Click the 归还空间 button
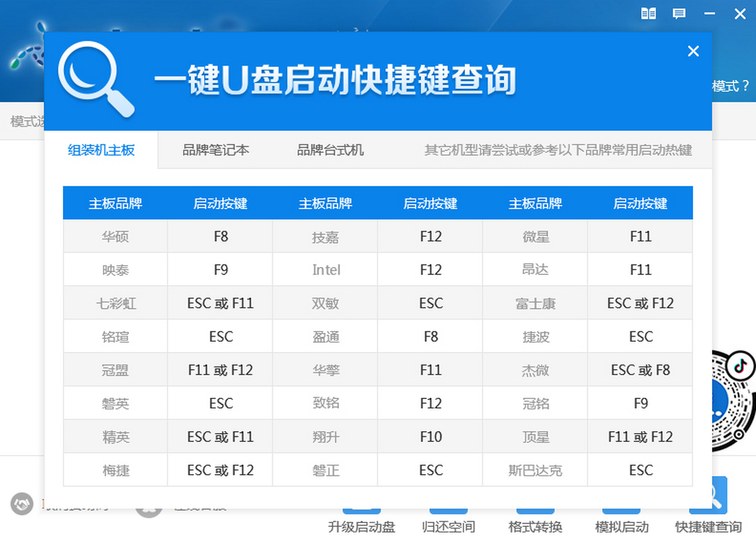The image size is (756, 542). (448, 526)
